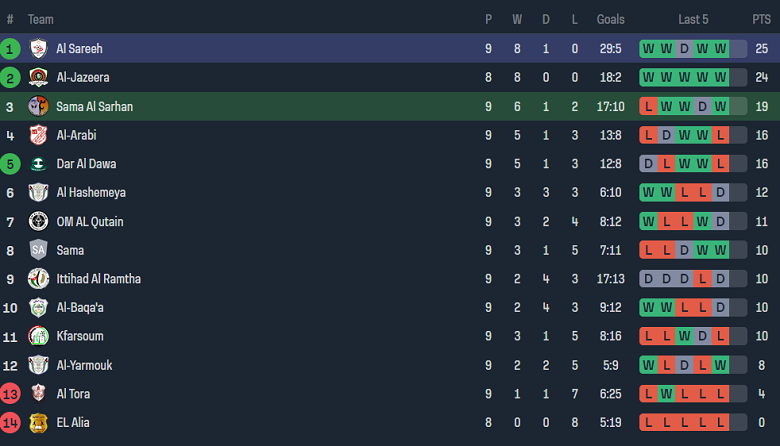
Task: Click the Al Sareeh club crest
Action: tap(38, 48)
